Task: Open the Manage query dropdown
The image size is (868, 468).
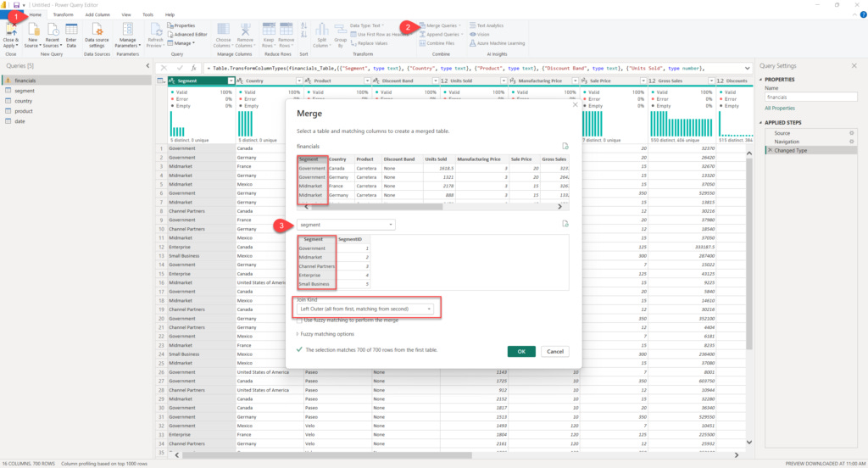Action: tap(181, 43)
